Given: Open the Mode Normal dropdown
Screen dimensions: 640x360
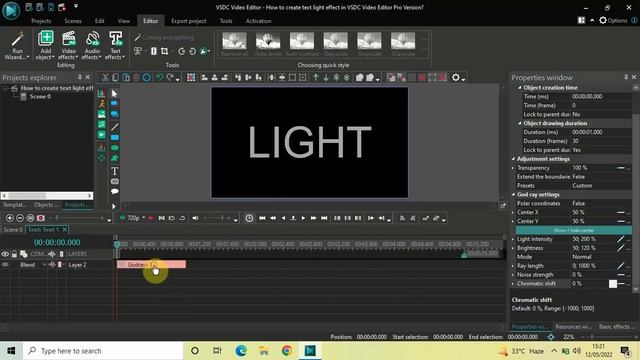Looking at the screenshot, I should pos(601,257).
